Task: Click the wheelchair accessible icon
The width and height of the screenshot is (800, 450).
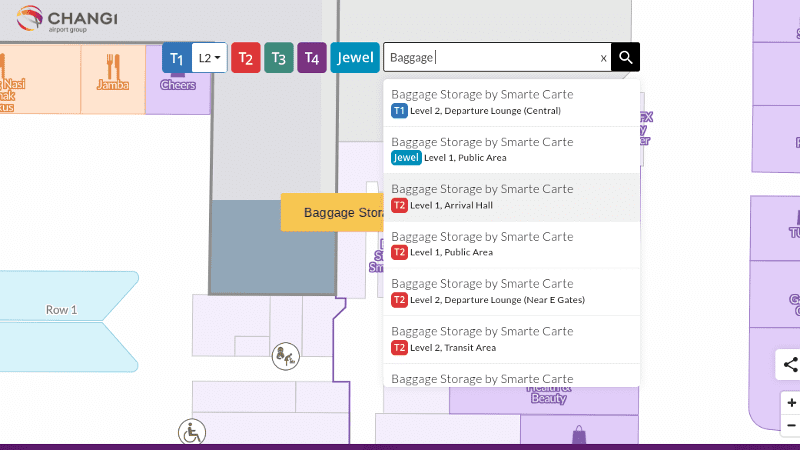Action: click(192, 432)
